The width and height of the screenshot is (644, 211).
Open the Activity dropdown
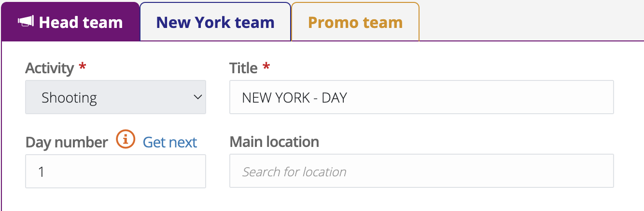115,97
